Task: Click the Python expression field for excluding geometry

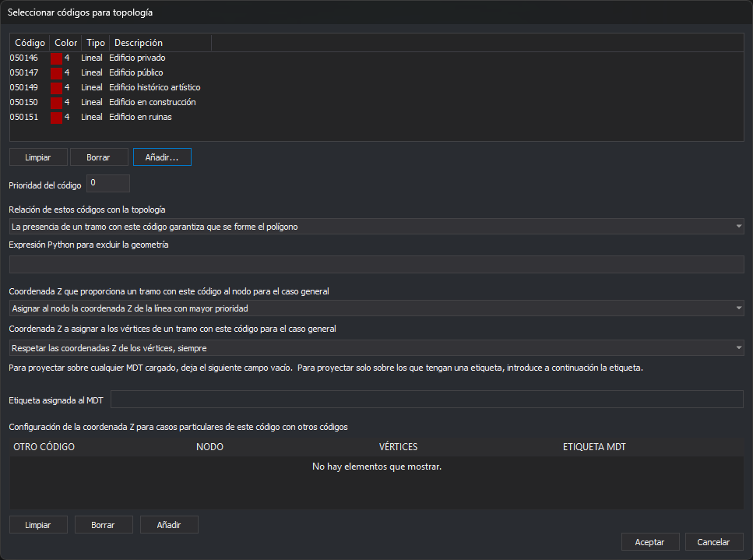Action: coord(377,265)
